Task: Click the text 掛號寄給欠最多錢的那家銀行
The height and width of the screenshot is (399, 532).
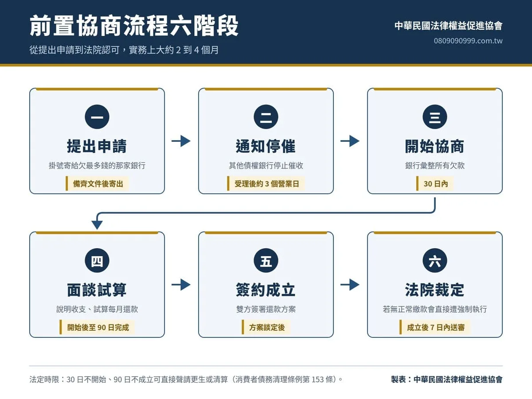Action: pos(97,165)
